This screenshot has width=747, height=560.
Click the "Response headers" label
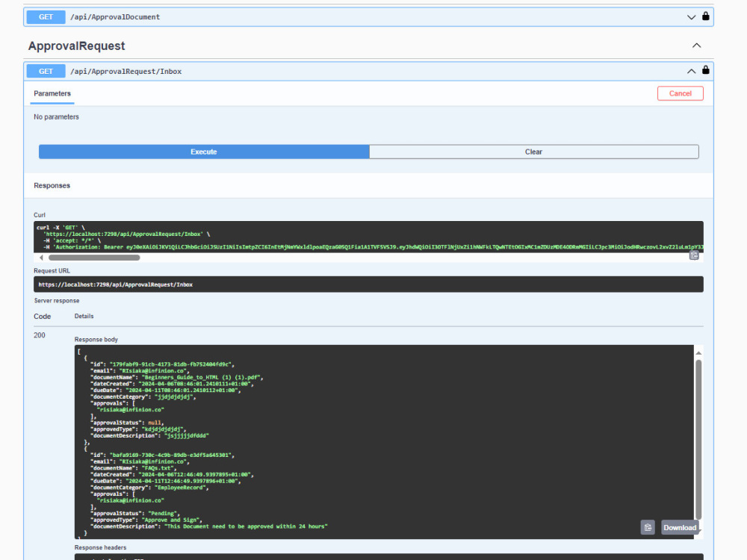tap(101, 547)
